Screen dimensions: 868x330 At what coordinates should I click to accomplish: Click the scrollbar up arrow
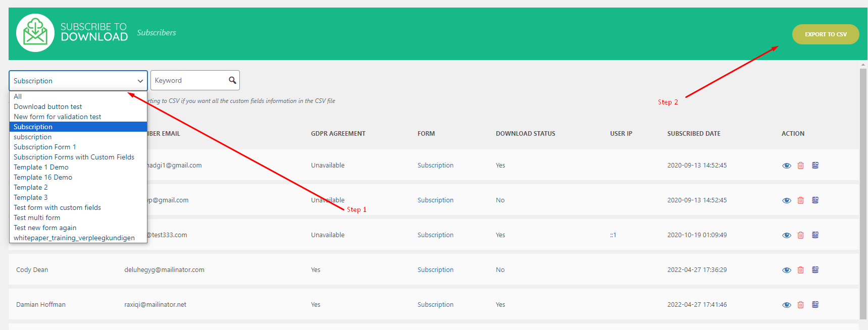point(863,65)
